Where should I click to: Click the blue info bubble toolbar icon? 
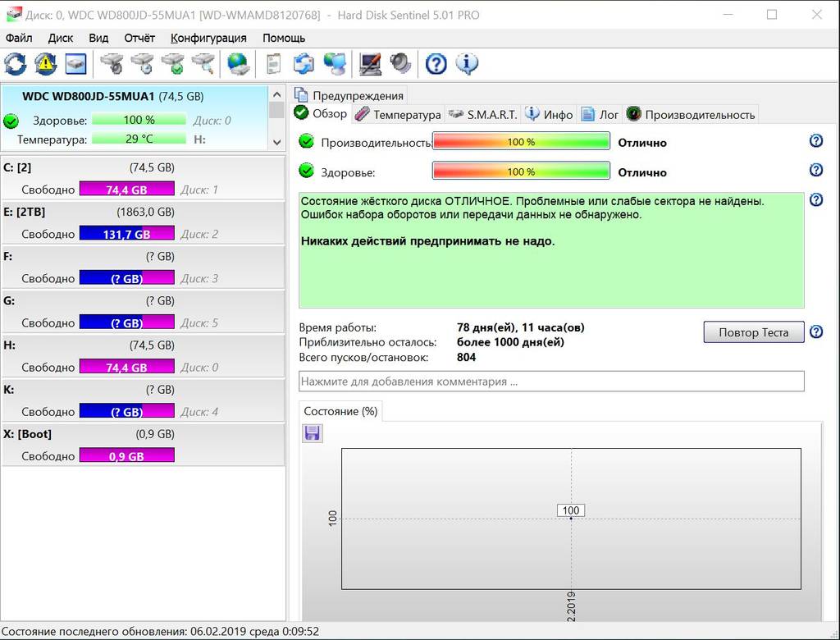(x=467, y=63)
